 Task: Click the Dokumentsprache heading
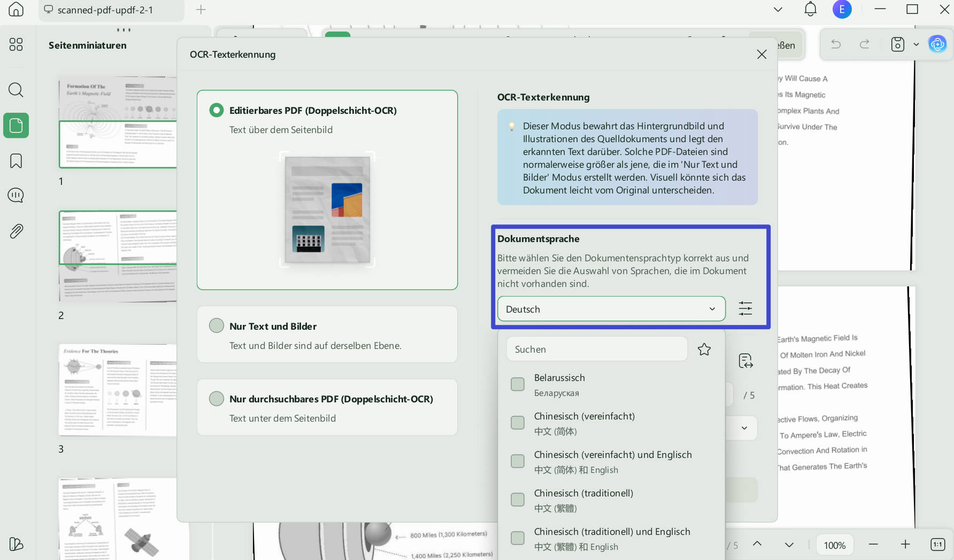pos(538,239)
